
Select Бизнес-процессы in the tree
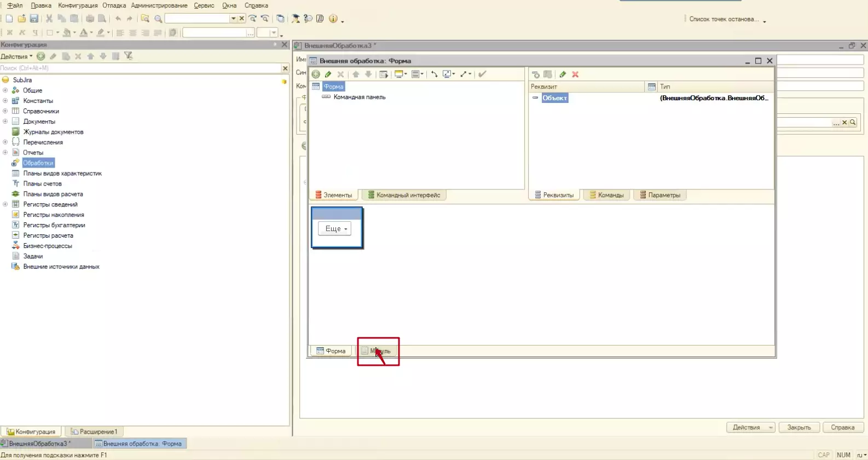point(48,246)
